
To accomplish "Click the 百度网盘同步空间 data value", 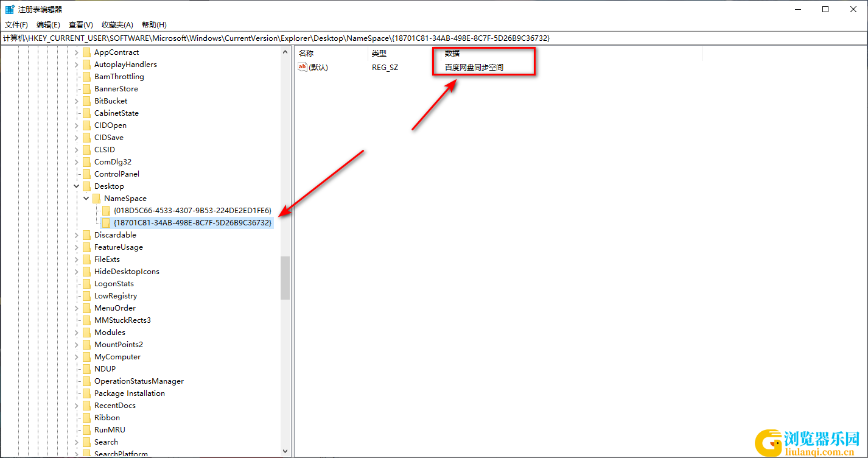I will pyautogui.click(x=474, y=68).
